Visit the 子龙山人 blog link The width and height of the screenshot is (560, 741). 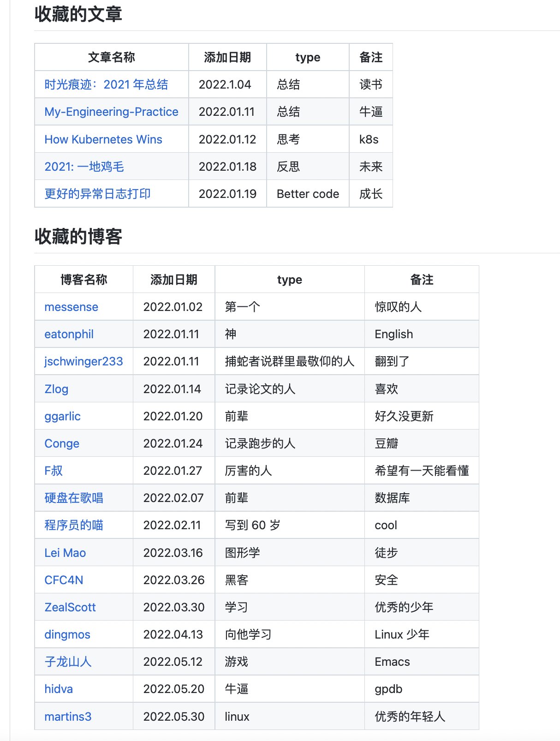(x=68, y=662)
